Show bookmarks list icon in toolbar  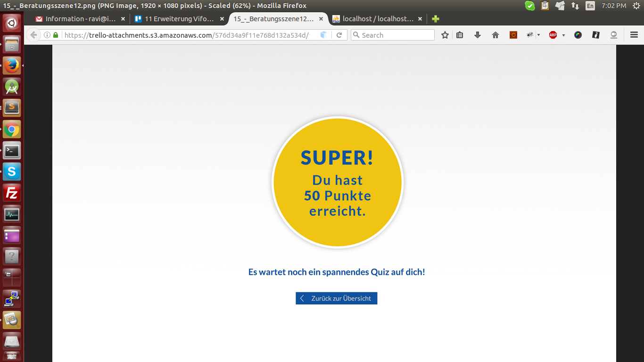(460, 35)
